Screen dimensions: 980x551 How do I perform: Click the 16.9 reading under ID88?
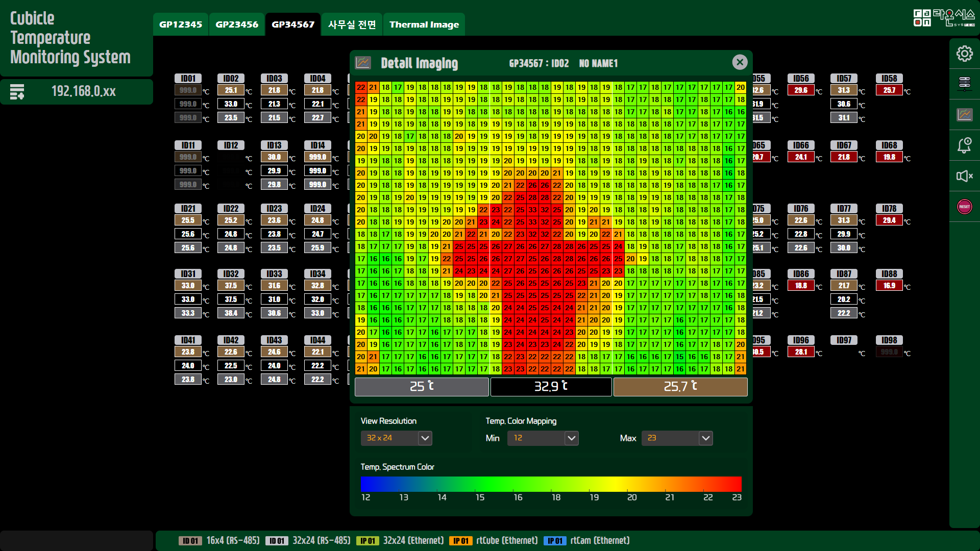point(889,286)
